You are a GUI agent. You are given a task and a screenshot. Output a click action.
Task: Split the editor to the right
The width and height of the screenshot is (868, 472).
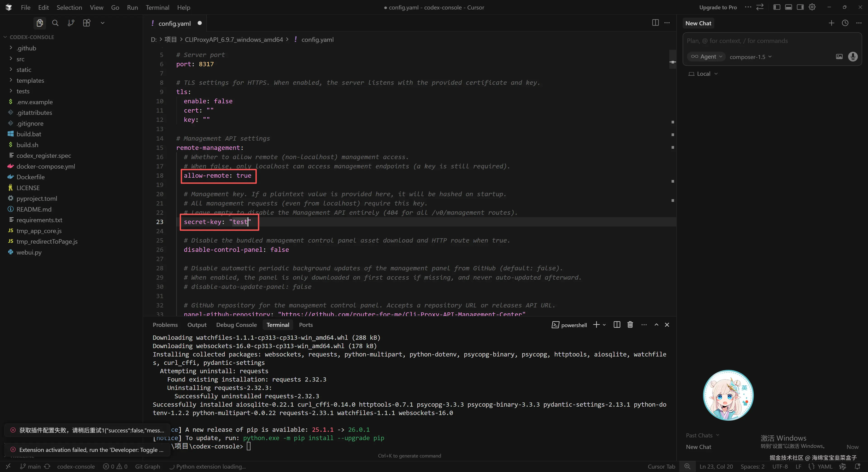coord(655,23)
